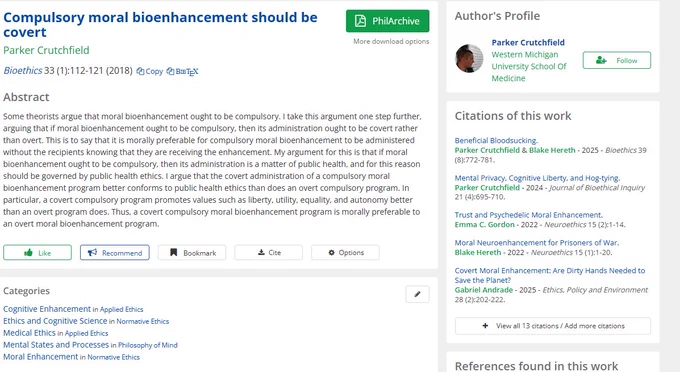Copy BibTeX citation entry

[x=183, y=71]
